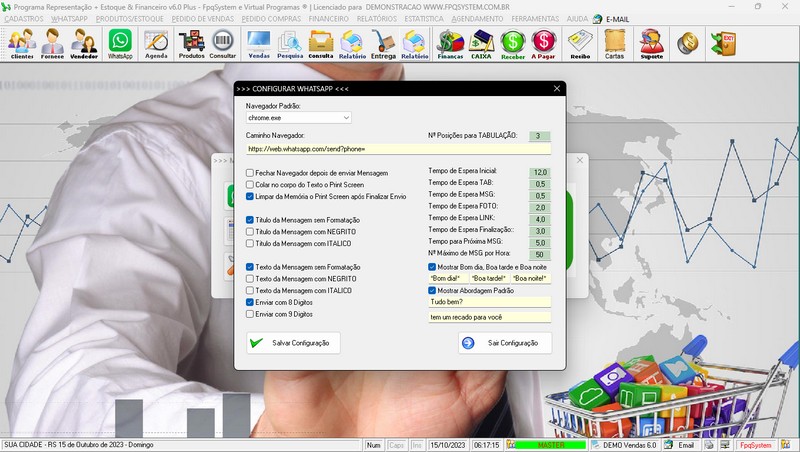This screenshot has width=800, height=452.
Task: Open the Recibo receipt icon
Action: pyautogui.click(x=580, y=44)
